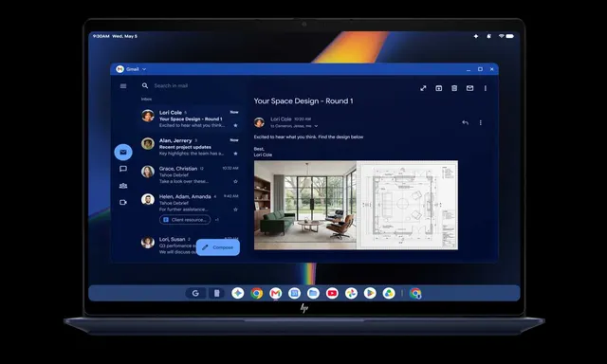Open Files app from the shelf
607x364 pixels.
point(313,293)
